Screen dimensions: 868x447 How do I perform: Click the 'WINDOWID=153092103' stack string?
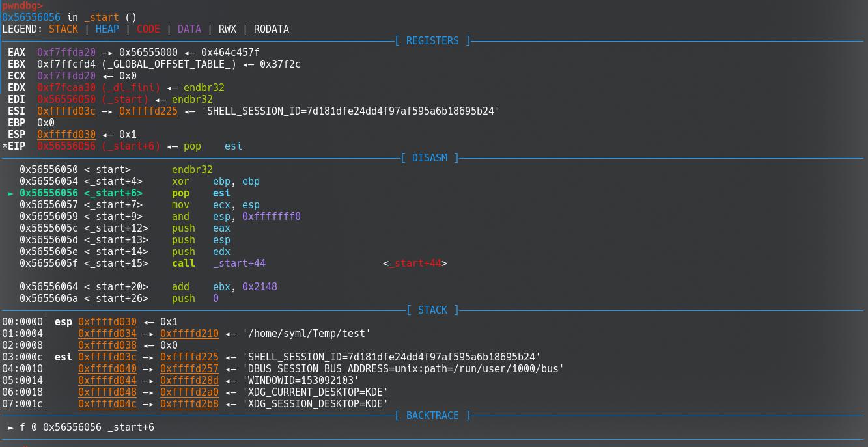300,380
